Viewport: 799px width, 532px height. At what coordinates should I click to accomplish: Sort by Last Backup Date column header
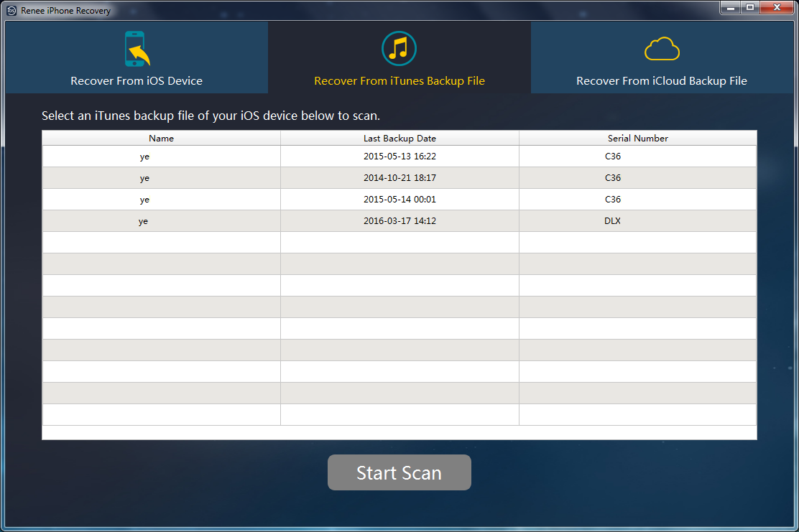click(x=399, y=139)
